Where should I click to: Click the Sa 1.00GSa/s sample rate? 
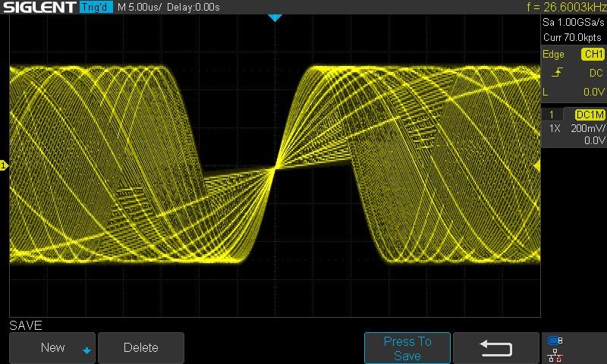[574, 22]
